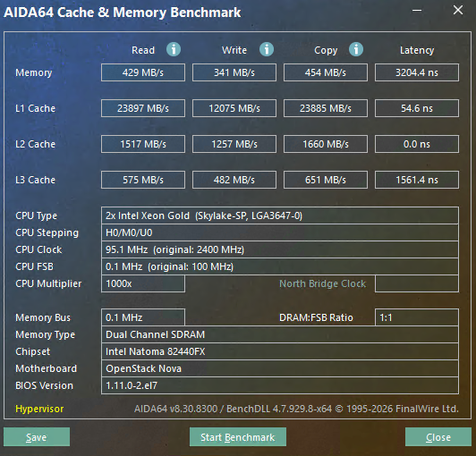Click the Latency column header
Image resolution: width=476 pixels, height=456 pixels.
click(417, 50)
